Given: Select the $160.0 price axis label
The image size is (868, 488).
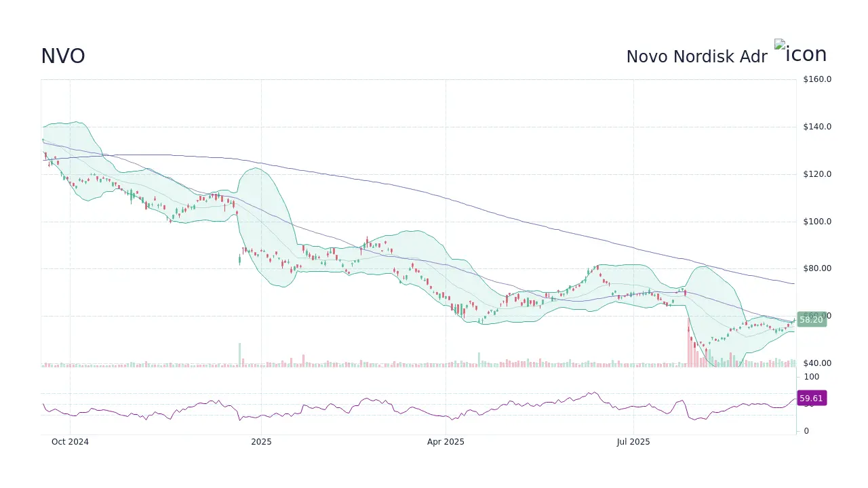Looking at the screenshot, I should pyautogui.click(x=817, y=79).
